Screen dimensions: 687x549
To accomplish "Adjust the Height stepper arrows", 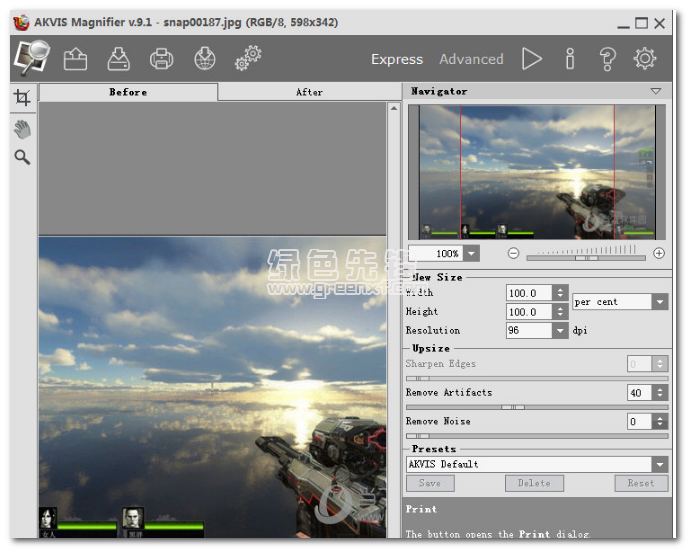I will point(560,312).
